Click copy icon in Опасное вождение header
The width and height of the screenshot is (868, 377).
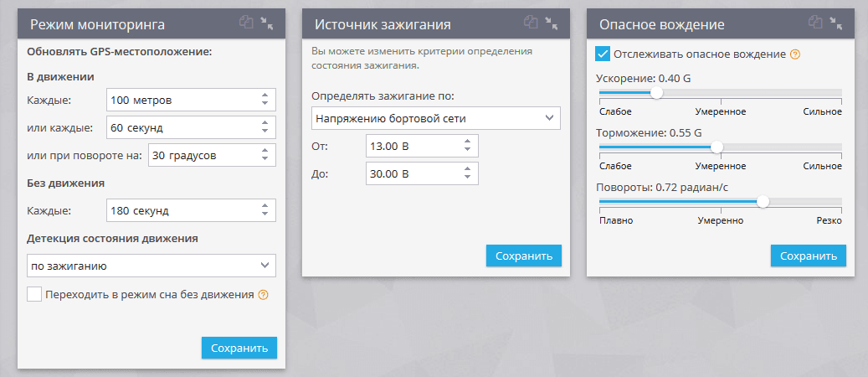point(815,22)
